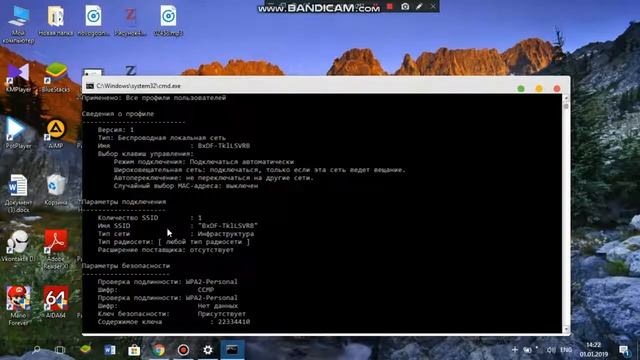Click green button in cmd title bar

tap(521, 89)
